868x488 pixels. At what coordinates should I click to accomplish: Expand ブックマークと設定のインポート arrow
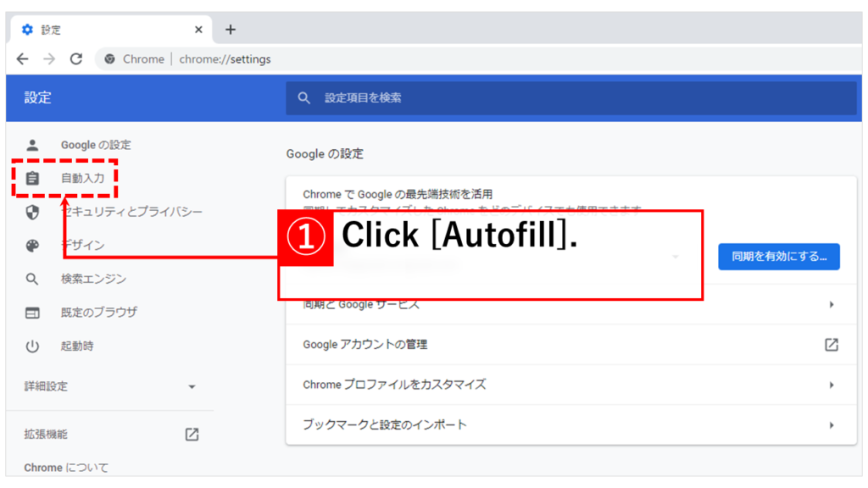point(832,425)
